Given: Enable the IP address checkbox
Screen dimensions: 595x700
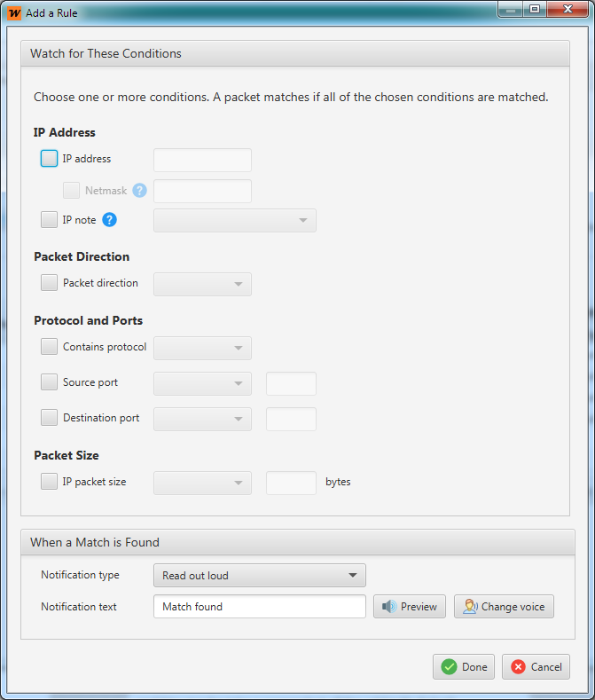Looking at the screenshot, I should (49, 159).
